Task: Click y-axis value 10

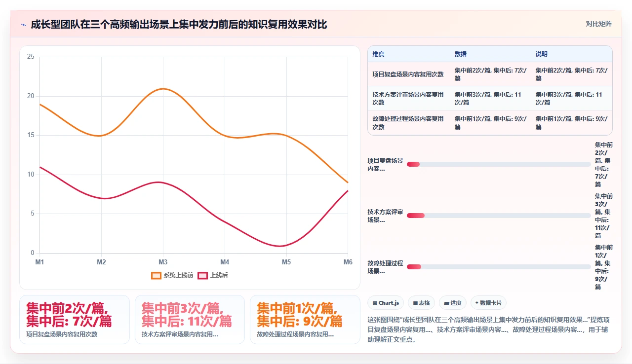Action: [x=31, y=175]
